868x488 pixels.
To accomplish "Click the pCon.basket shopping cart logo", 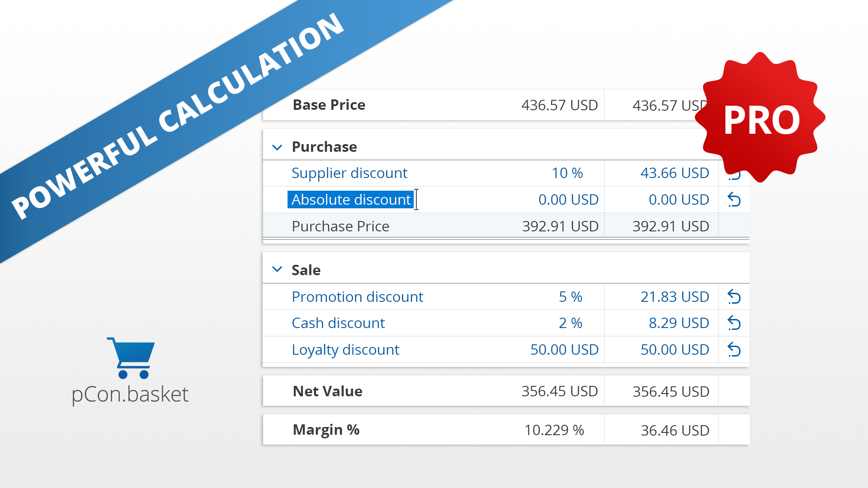I will click(131, 358).
